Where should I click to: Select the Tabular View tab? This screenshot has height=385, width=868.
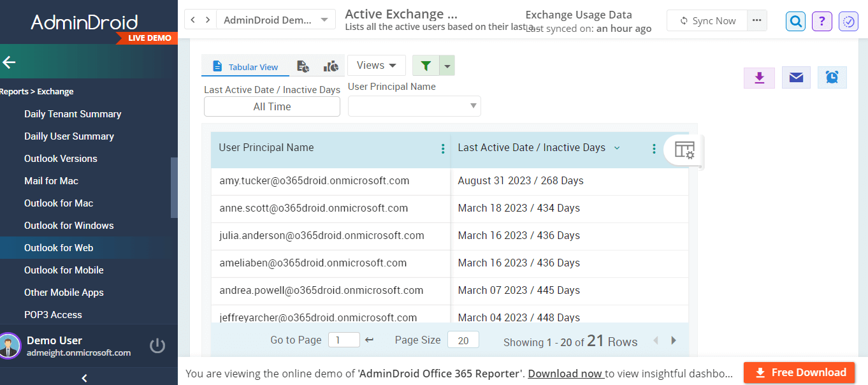(x=245, y=67)
